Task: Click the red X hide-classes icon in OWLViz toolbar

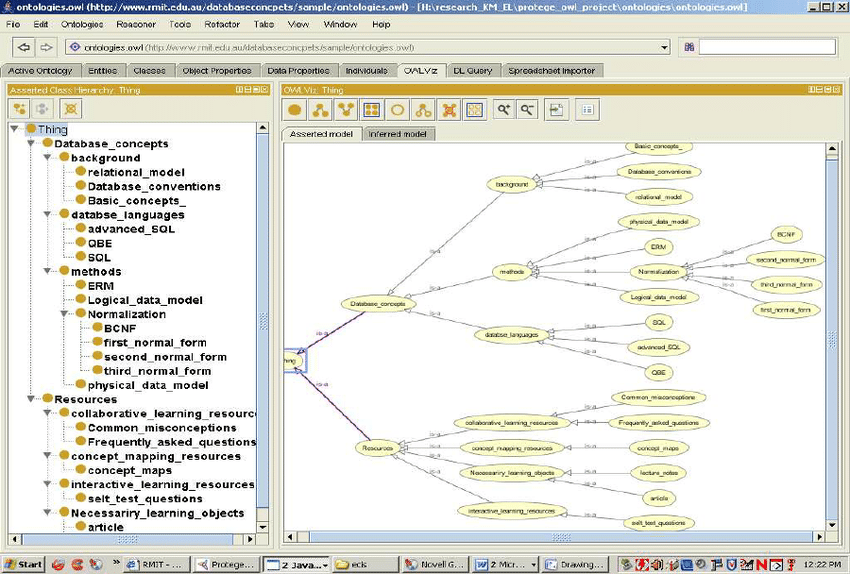Action: 449,110
